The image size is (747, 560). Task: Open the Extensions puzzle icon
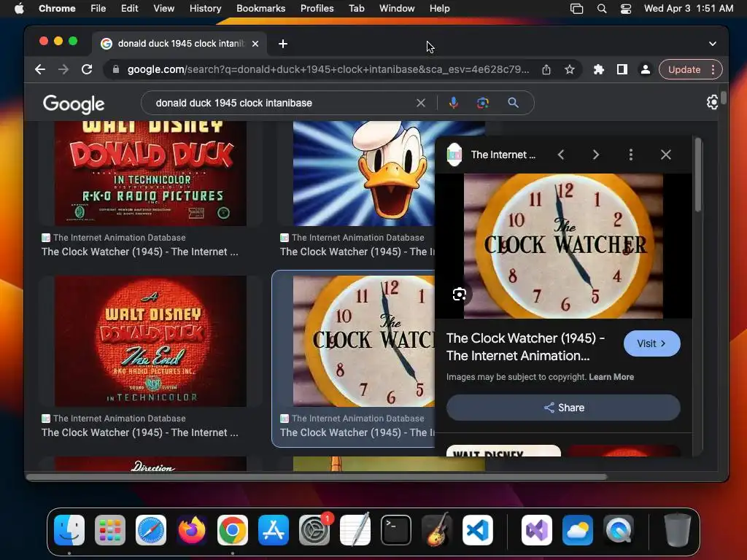tap(598, 69)
